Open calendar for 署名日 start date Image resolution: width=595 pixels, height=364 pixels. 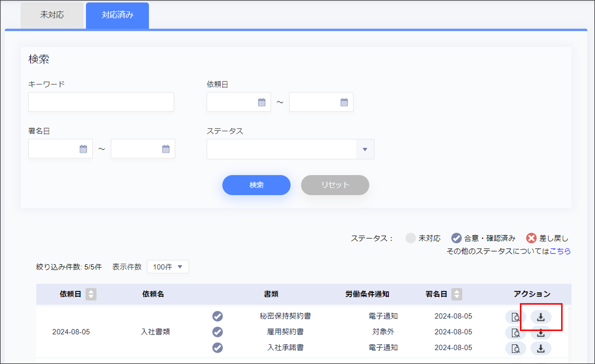click(83, 149)
